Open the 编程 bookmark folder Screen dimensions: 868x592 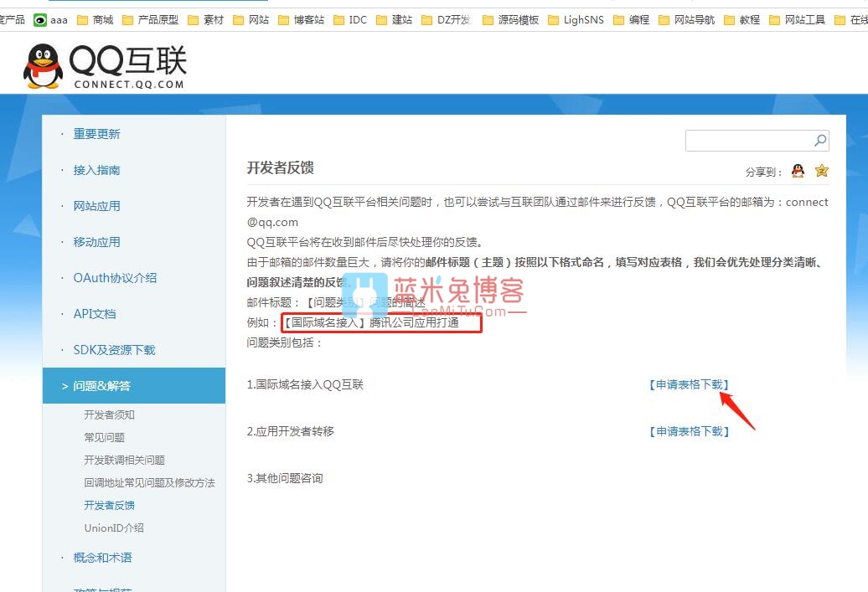click(x=631, y=20)
